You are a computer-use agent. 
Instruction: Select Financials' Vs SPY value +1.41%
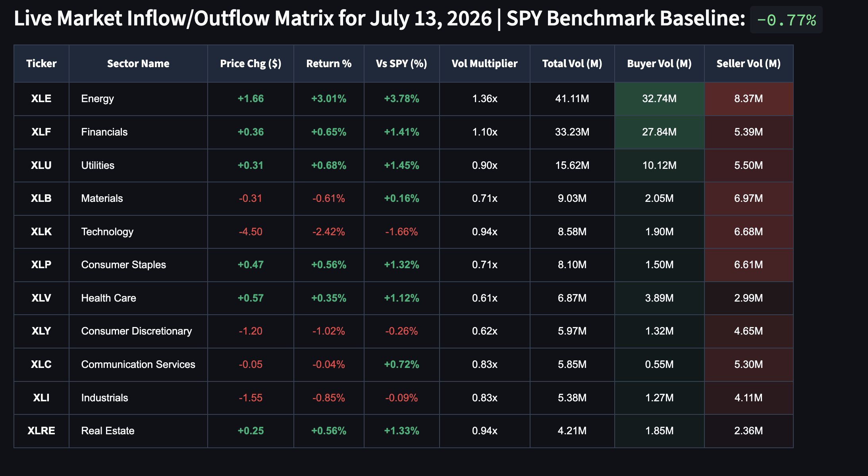coord(401,132)
